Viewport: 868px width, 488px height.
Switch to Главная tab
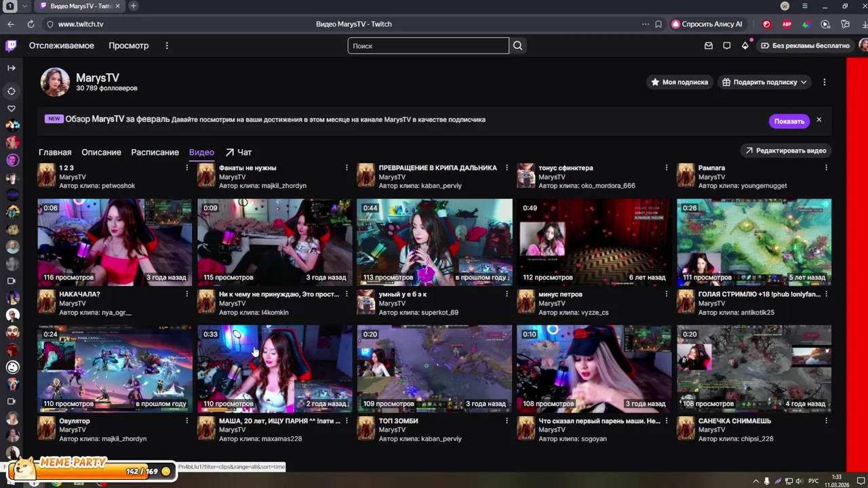pyautogui.click(x=55, y=152)
